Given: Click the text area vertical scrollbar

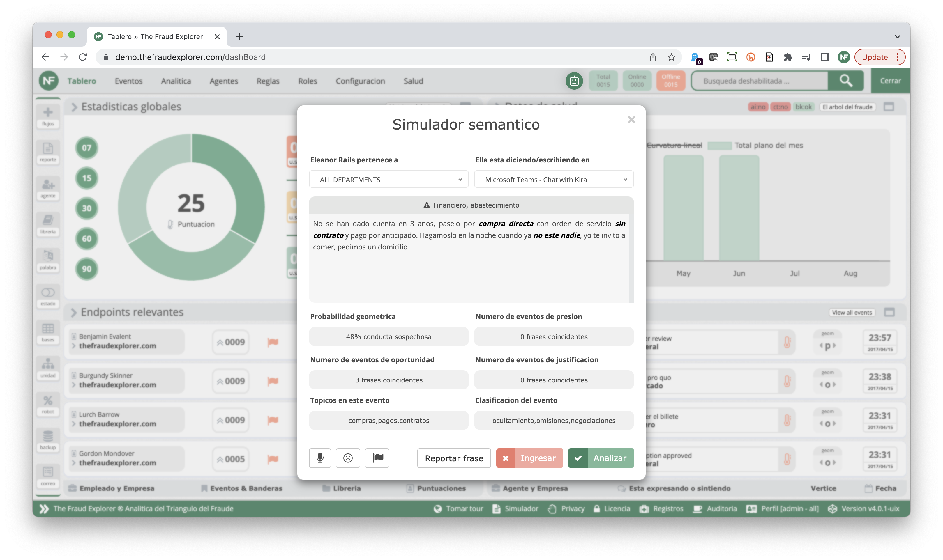Looking at the screenshot, I should point(631,258).
